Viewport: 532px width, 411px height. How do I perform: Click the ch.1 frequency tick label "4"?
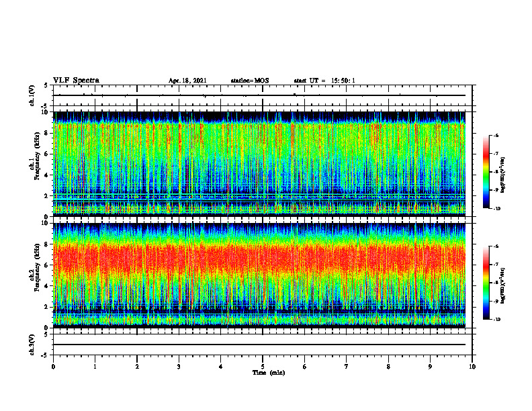[x=47, y=175]
